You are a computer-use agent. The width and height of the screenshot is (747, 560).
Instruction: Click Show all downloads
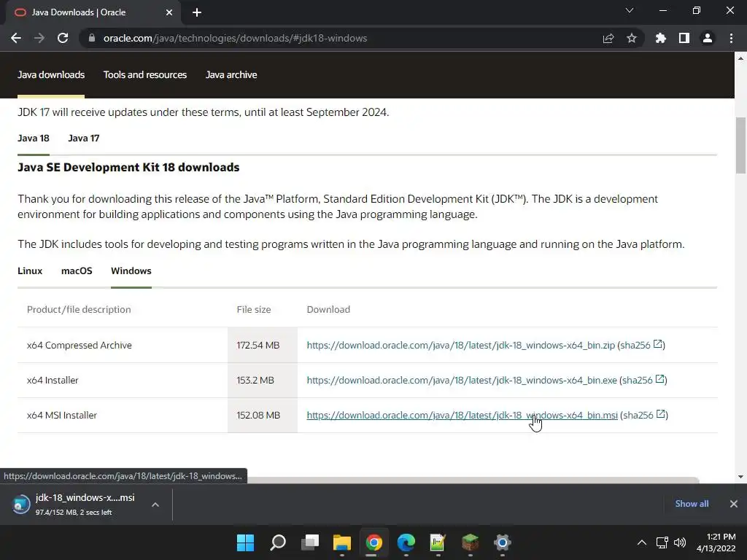[x=692, y=504]
